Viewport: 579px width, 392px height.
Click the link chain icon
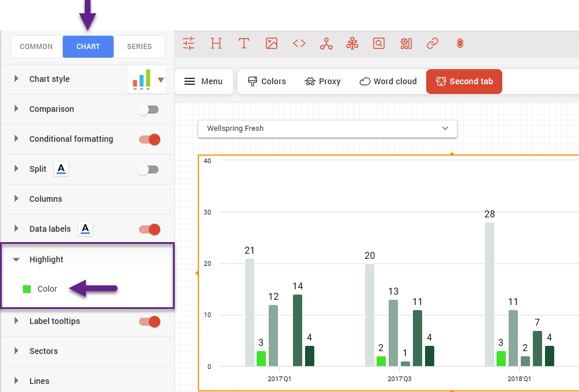[433, 43]
